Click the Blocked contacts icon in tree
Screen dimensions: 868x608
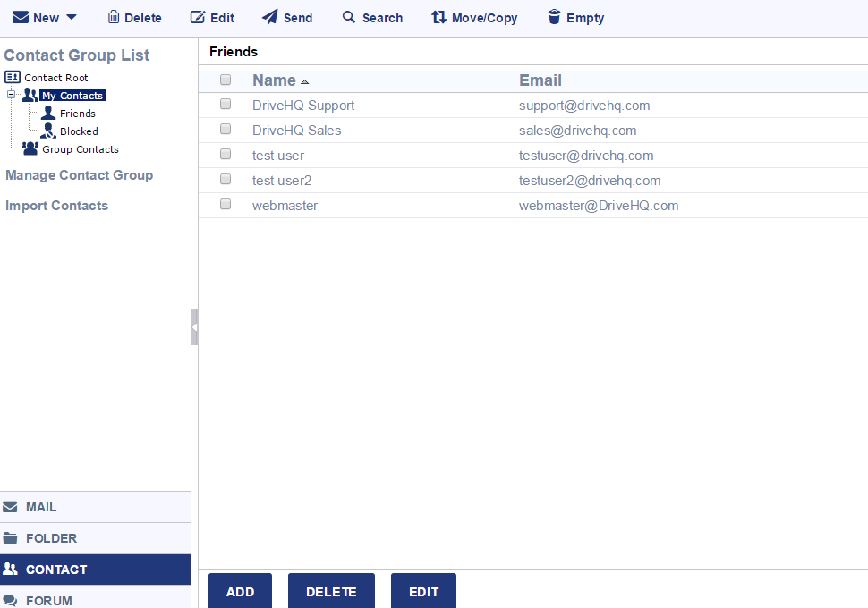48,131
